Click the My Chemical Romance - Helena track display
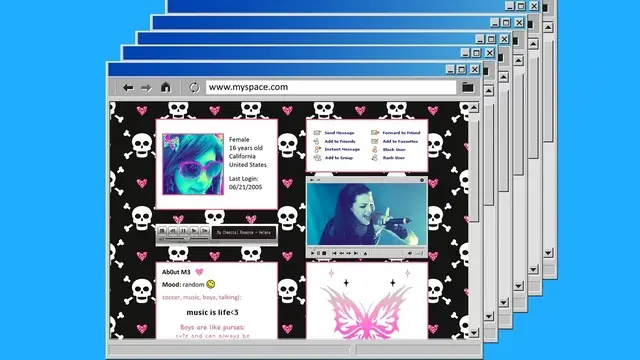Image resolution: width=640 pixels, height=360 pixels. (244, 232)
